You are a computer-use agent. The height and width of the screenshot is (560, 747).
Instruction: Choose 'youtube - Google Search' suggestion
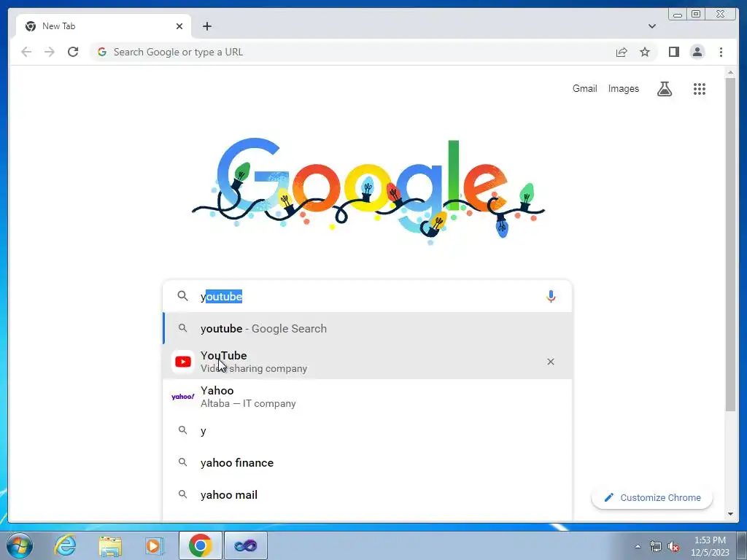(368, 329)
